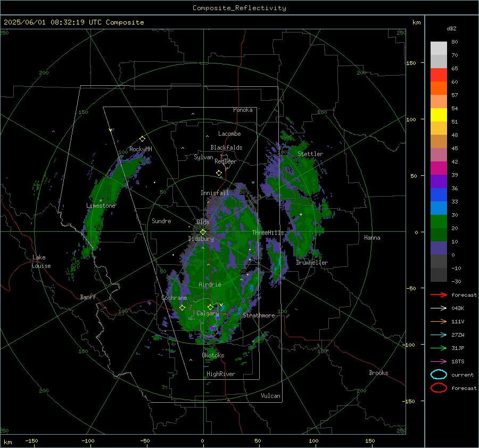The image size is (479, 448).
Task: Click the Stettler city label
Action: pyautogui.click(x=310, y=154)
